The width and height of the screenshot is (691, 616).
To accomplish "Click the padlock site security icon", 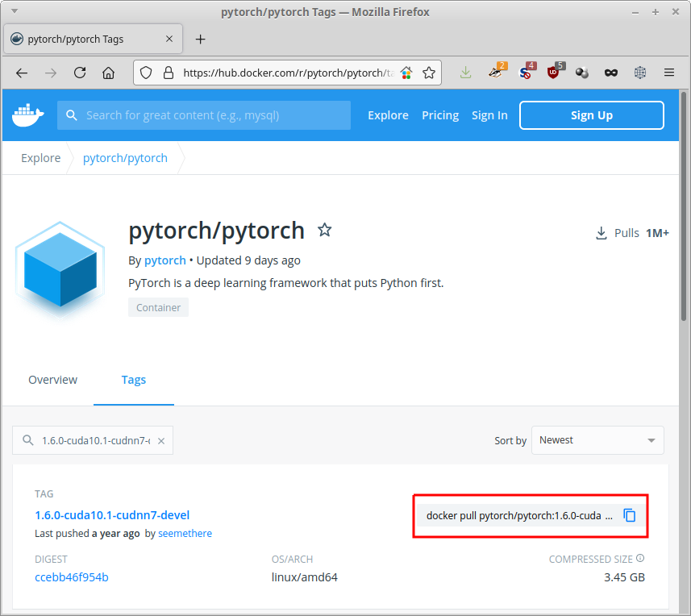I will click(168, 73).
